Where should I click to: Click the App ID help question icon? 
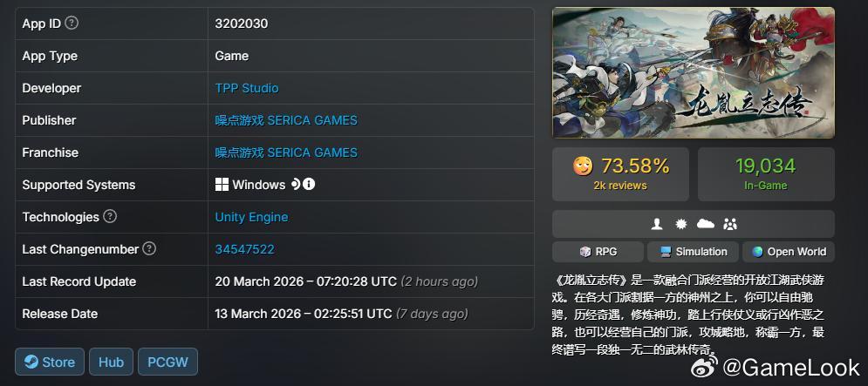pyautogui.click(x=72, y=24)
